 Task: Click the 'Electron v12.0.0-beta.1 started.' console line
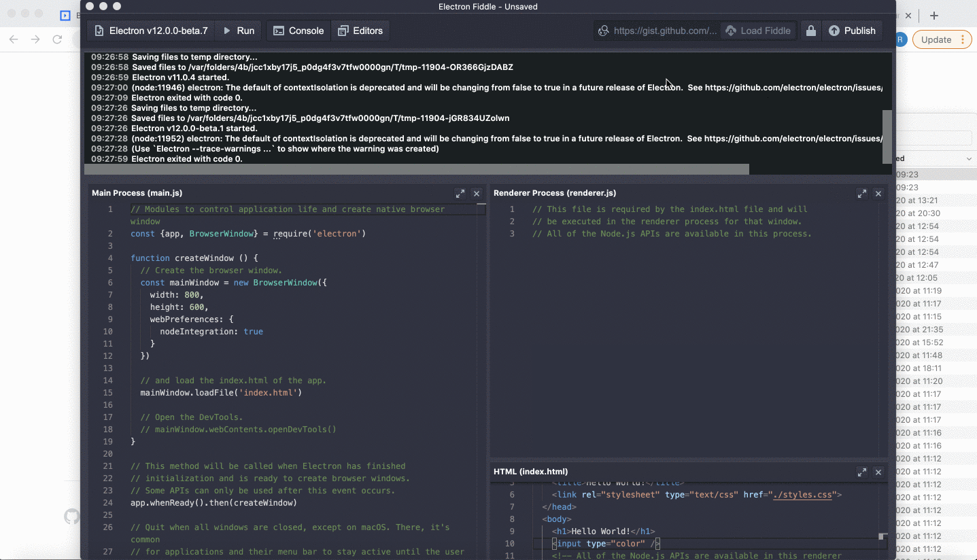[x=194, y=128]
